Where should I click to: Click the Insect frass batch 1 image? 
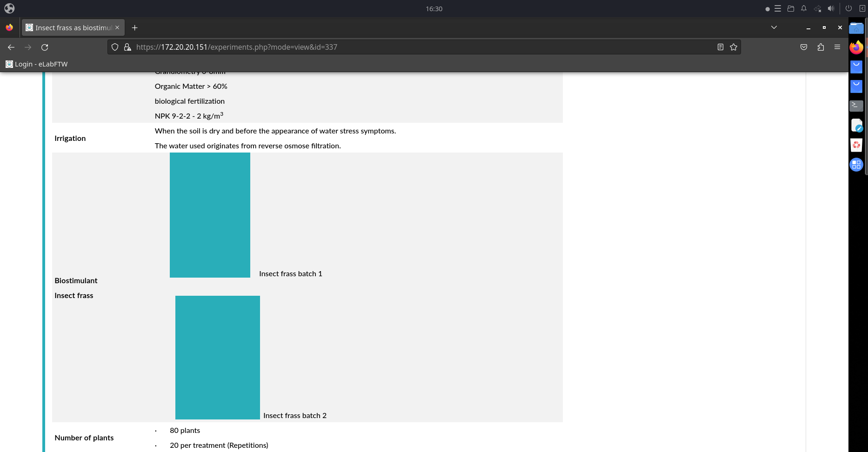pos(210,215)
